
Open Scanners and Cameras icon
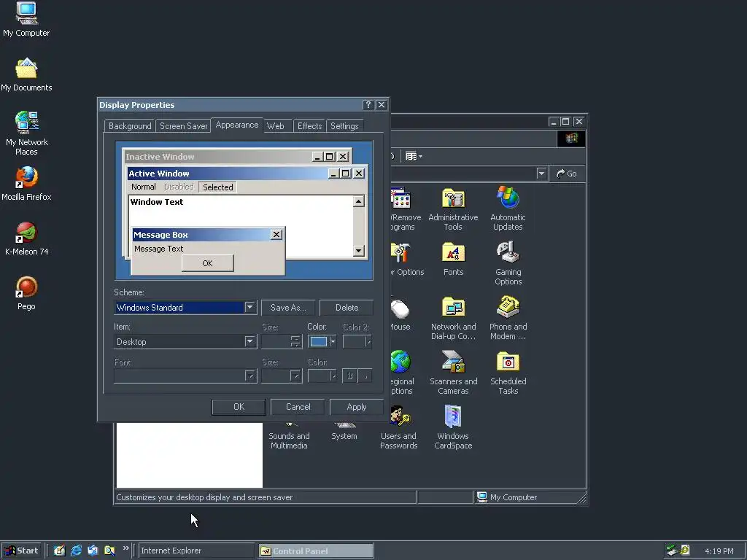pyautogui.click(x=453, y=373)
